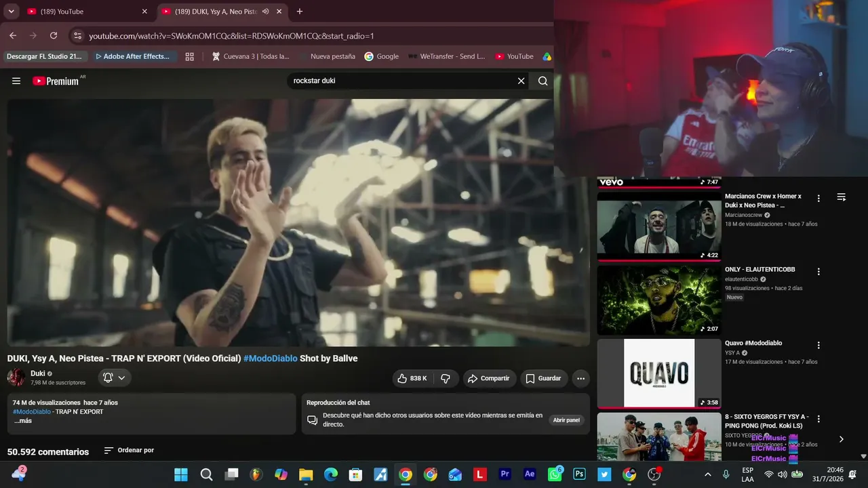Mute the DUKI tab audio icon
This screenshot has height=488, width=868.
[x=265, y=12]
